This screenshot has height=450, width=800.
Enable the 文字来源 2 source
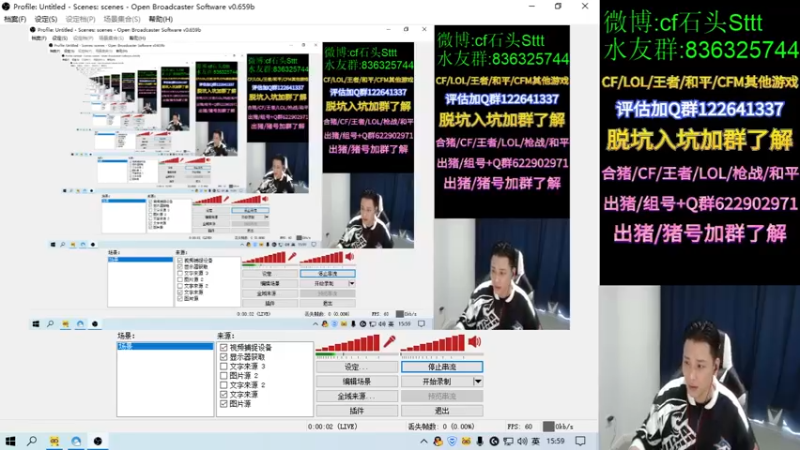(224, 385)
